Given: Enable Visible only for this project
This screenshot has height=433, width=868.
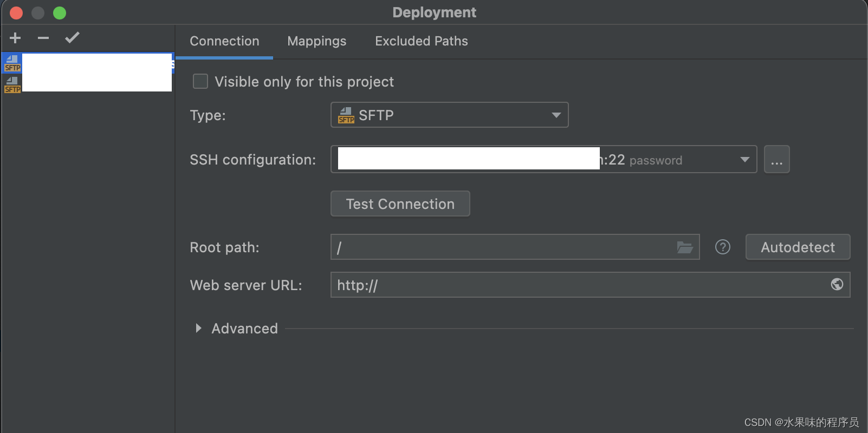Looking at the screenshot, I should 200,81.
